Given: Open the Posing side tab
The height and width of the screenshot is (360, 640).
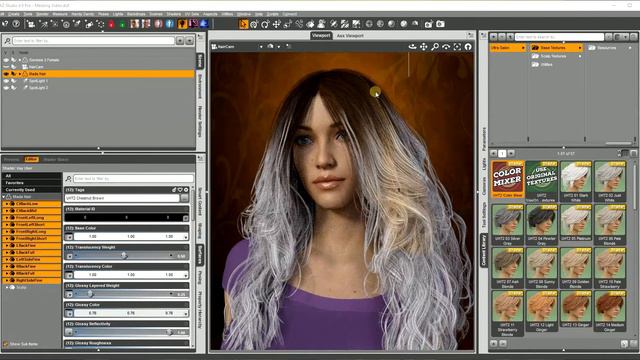Looking at the screenshot, I should point(200,277).
